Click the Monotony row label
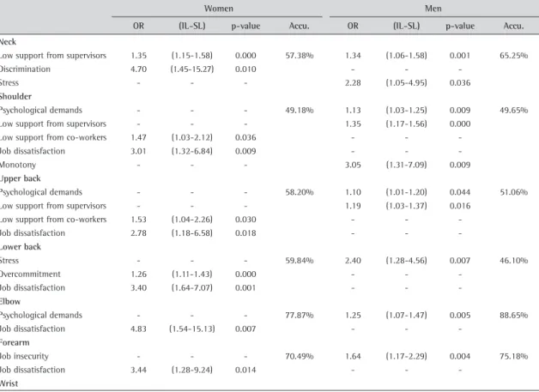The width and height of the screenshot is (539, 392). click(x=18, y=165)
